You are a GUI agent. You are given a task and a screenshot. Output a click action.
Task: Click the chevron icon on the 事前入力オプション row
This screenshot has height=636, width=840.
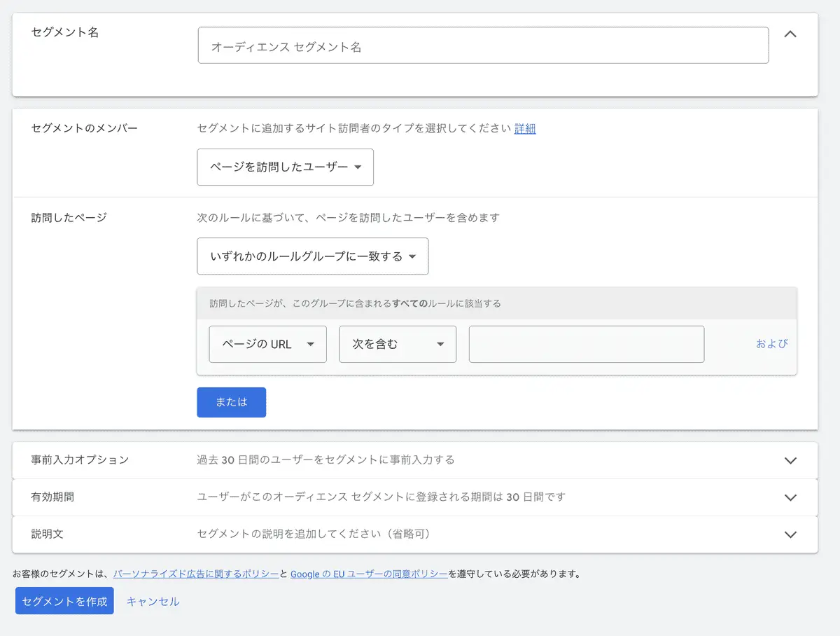coord(790,460)
